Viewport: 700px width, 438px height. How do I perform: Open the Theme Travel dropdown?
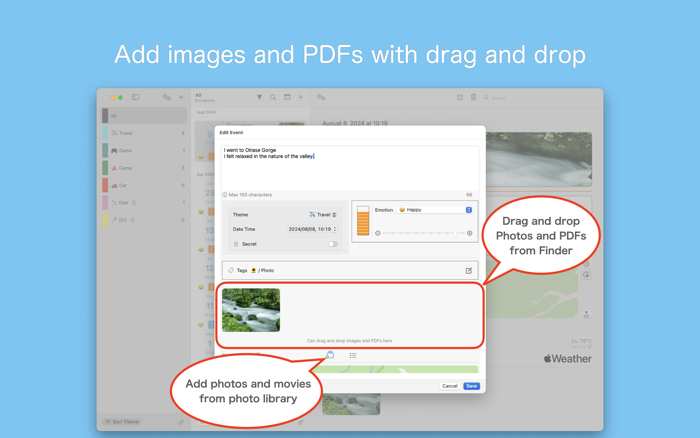pyautogui.click(x=323, y=215)
